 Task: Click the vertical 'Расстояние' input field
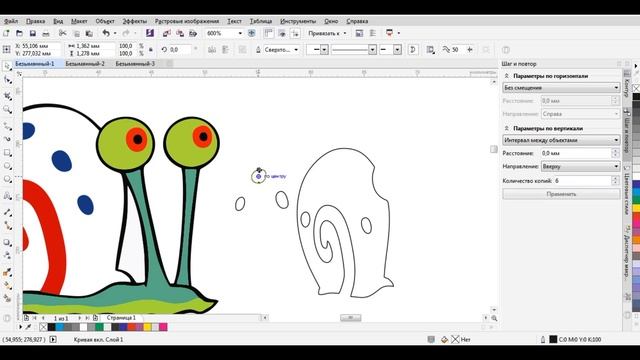click(576, 153)
